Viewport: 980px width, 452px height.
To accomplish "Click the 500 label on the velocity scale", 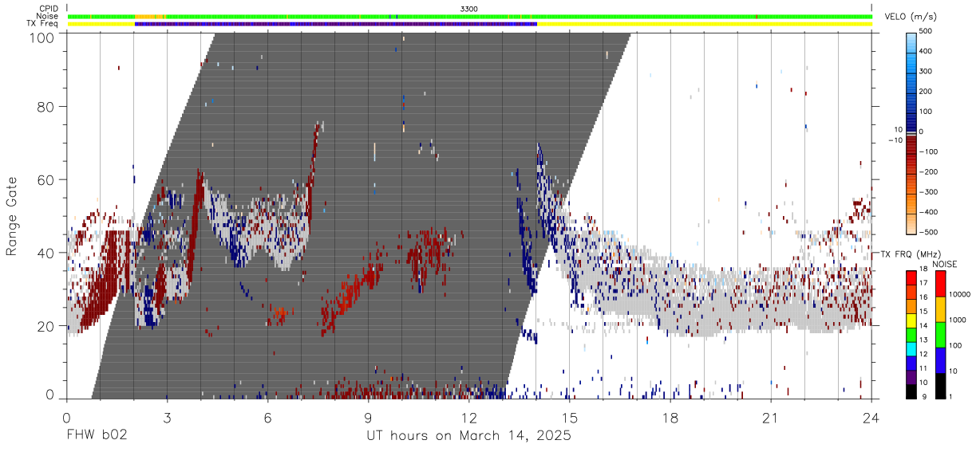I will (x=927, y=31).
